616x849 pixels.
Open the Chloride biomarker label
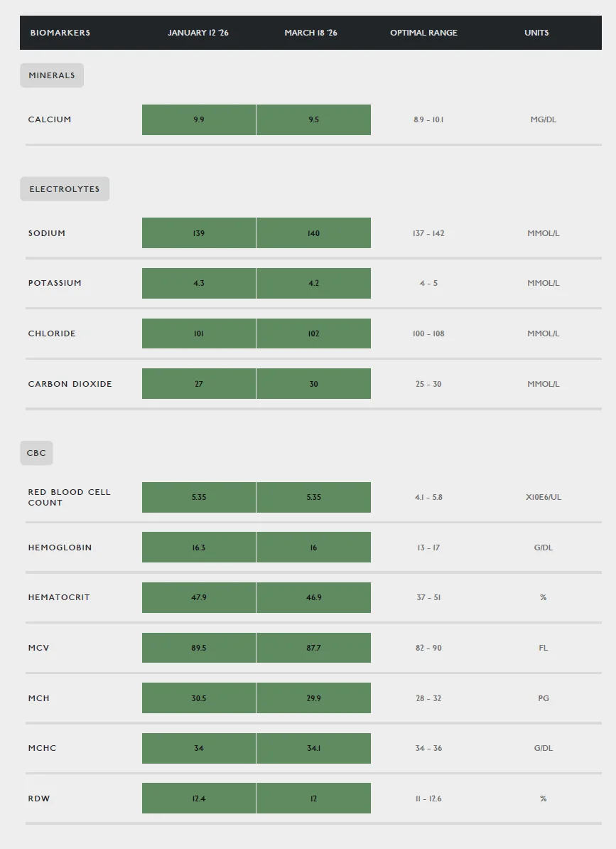click(x=52, y=333)
